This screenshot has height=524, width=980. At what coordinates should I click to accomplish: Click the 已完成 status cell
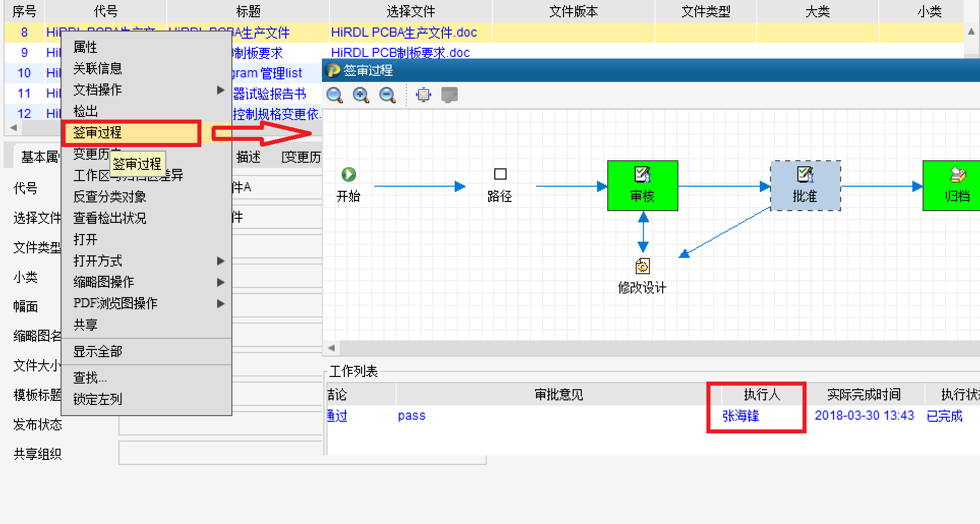(944, 416)
